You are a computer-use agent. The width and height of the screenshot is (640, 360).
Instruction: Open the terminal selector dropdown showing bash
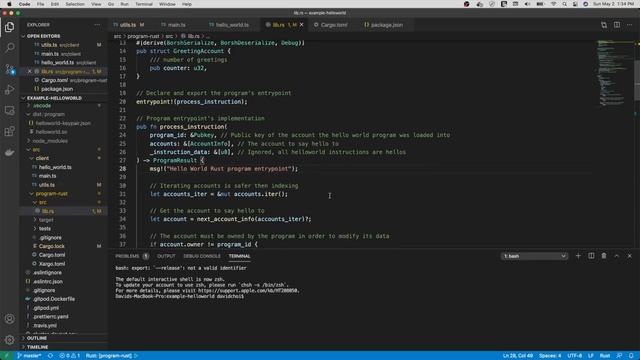pyautogui.click(x=534, y=256)
